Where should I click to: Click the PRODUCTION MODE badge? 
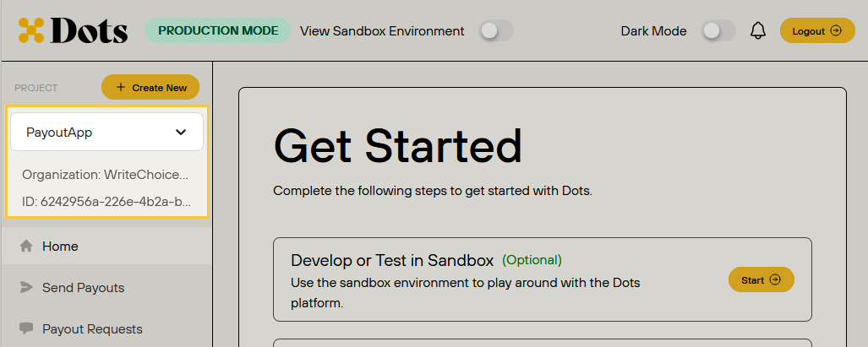point(218,30)
